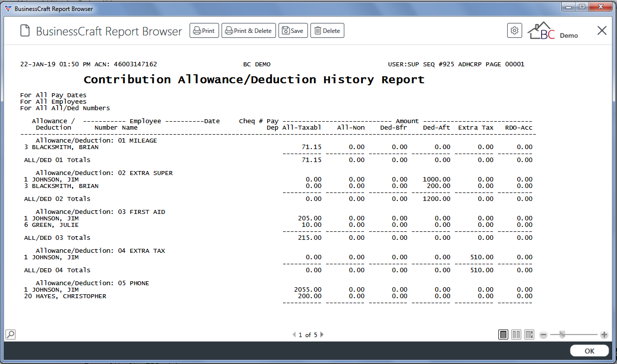Click the zoom out minus icon
Image resolution: width=617 pixels, height=364 pixels.
pyautogui.click(x=543, y=335)
